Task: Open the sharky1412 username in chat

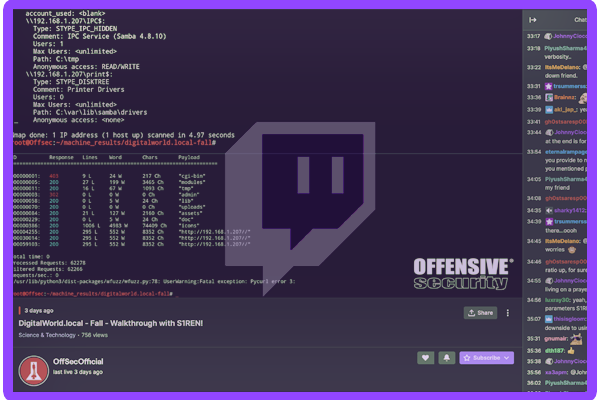Action: [570, 211]
